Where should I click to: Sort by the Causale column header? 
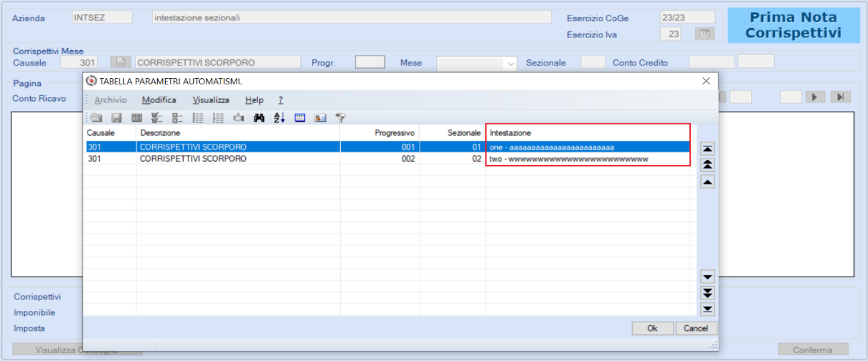point(110,133)
